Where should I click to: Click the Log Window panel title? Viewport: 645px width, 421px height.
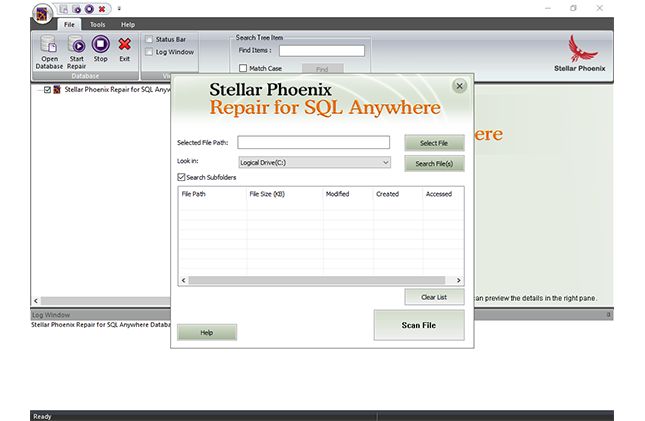[51, 315]
